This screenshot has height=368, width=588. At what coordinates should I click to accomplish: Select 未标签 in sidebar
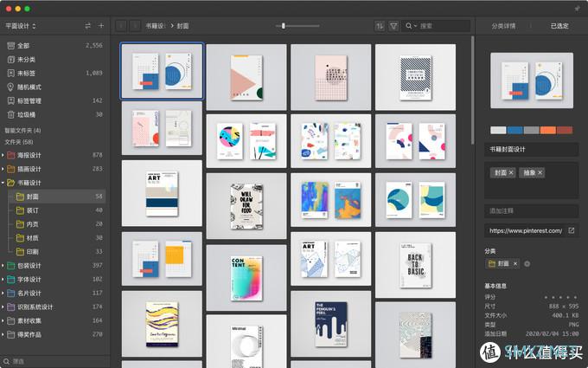(54, 74)
